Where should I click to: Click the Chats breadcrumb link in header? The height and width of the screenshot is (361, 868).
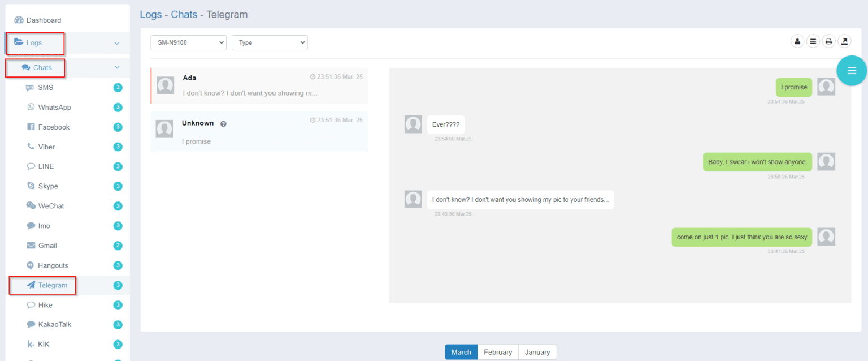pyautogui.click(x=184, y=15)
